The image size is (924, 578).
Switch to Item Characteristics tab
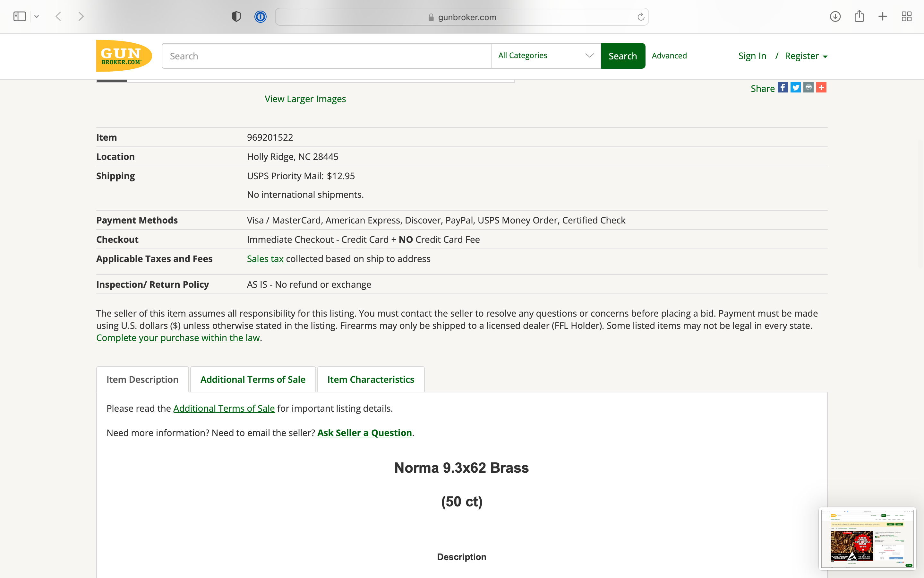pyautogui.click(x=371, y=379)
